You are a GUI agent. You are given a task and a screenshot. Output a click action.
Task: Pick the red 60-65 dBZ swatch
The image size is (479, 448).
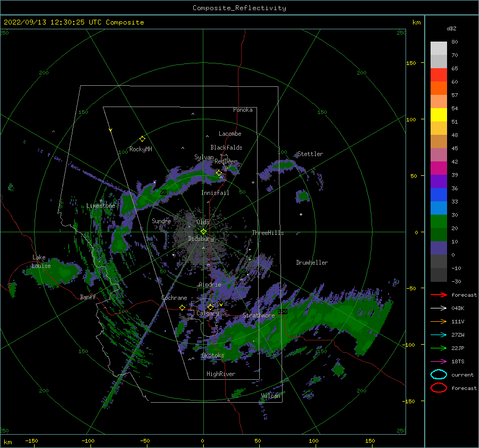pyautogui.click(x=439, y=75)
